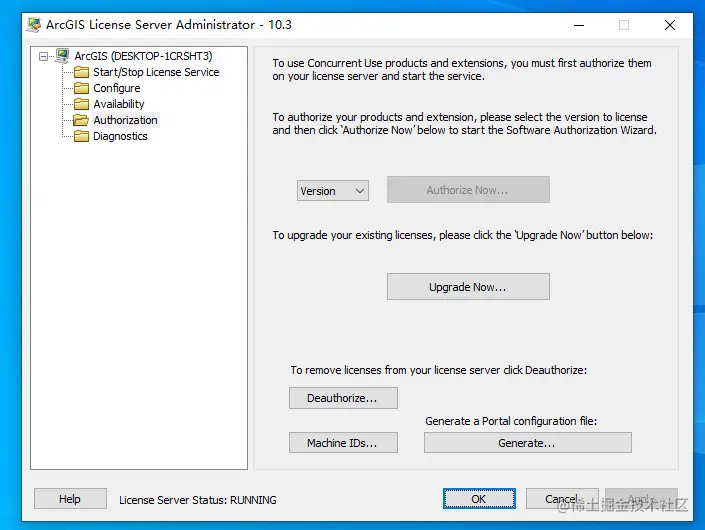Click the folder icon beside Start/Stop License Service

click(81, 72)
